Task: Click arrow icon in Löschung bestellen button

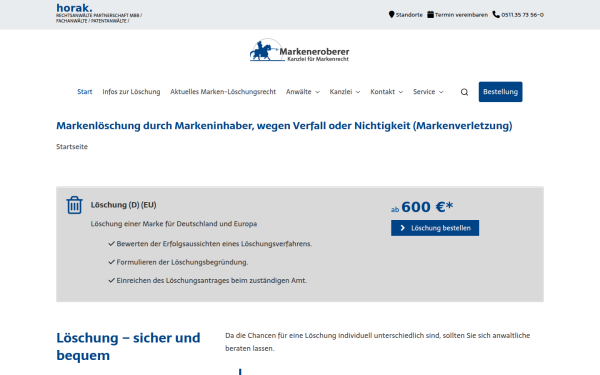Action: point(403,228)
